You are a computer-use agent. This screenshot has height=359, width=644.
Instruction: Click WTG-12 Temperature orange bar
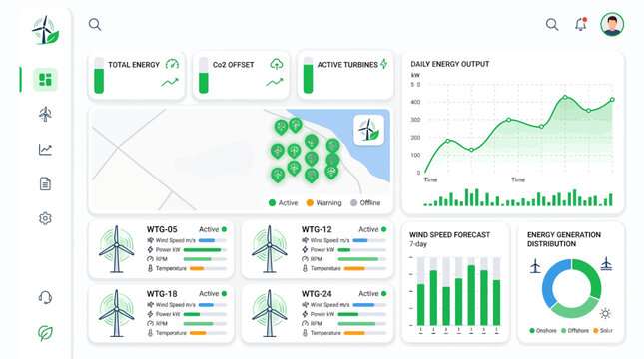pyautogui.click(x=354, y=268)
